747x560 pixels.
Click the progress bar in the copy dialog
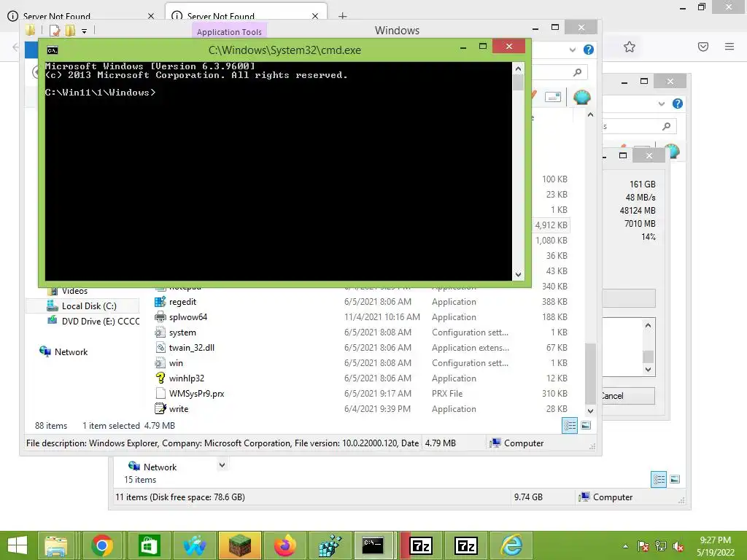tap(629, 298)
